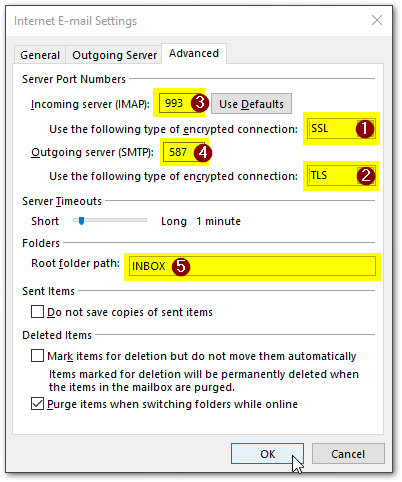Click the red numbered marker 4

pos(203,153)
